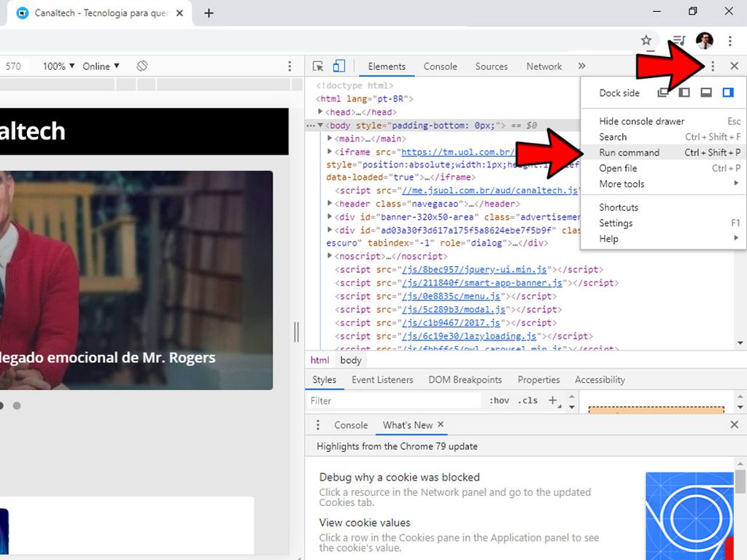Switch to the drawer Console tab

pos(351,425)
